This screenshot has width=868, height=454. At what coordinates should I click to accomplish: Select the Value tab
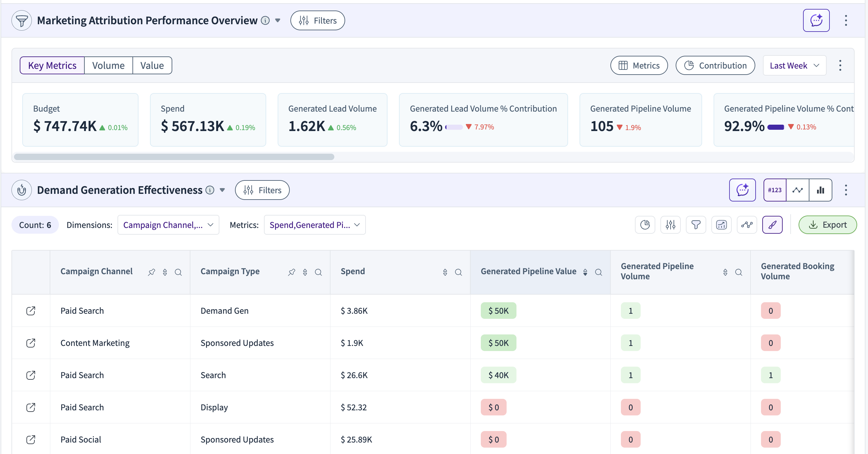[x=152, y=65]
